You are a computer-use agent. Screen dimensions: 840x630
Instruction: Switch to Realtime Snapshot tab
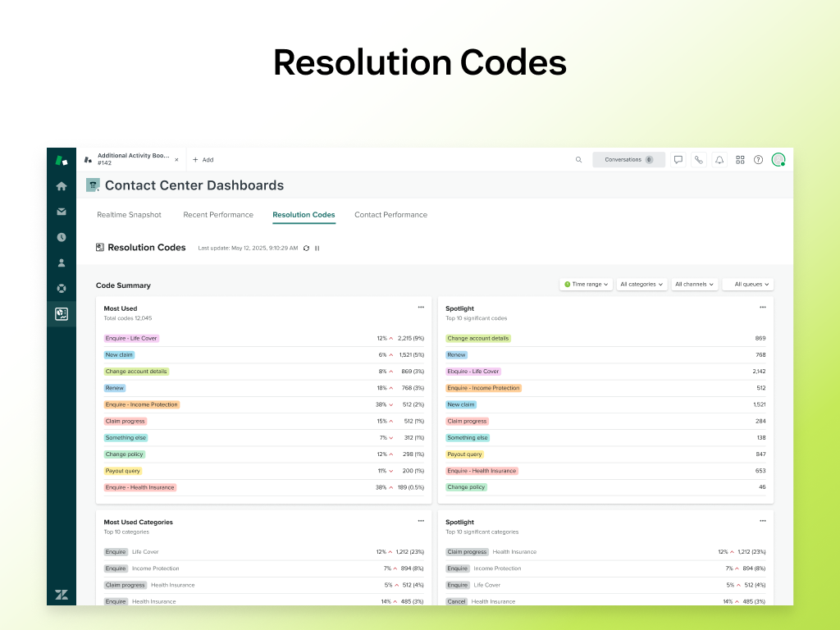pyautogui.click(x=129, y=215)
